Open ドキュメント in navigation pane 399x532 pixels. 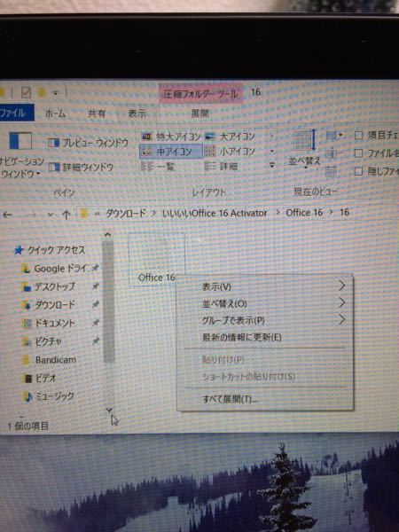tap(49, 324)
